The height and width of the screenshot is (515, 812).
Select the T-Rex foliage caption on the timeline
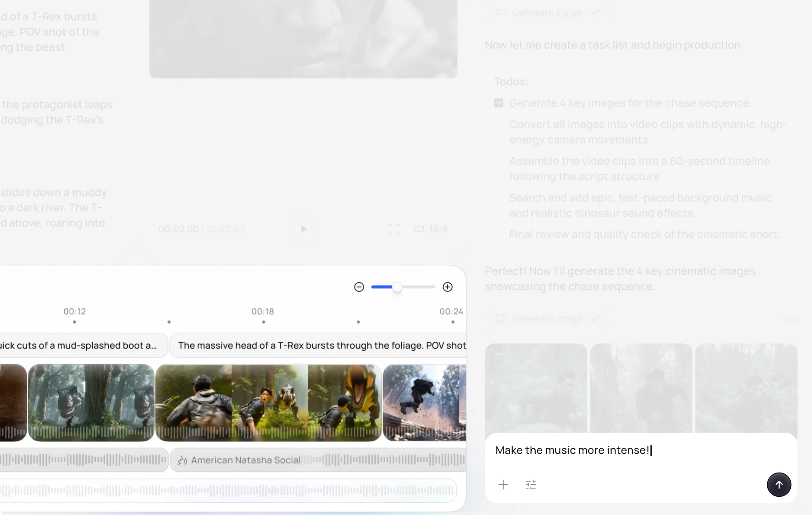321,346
